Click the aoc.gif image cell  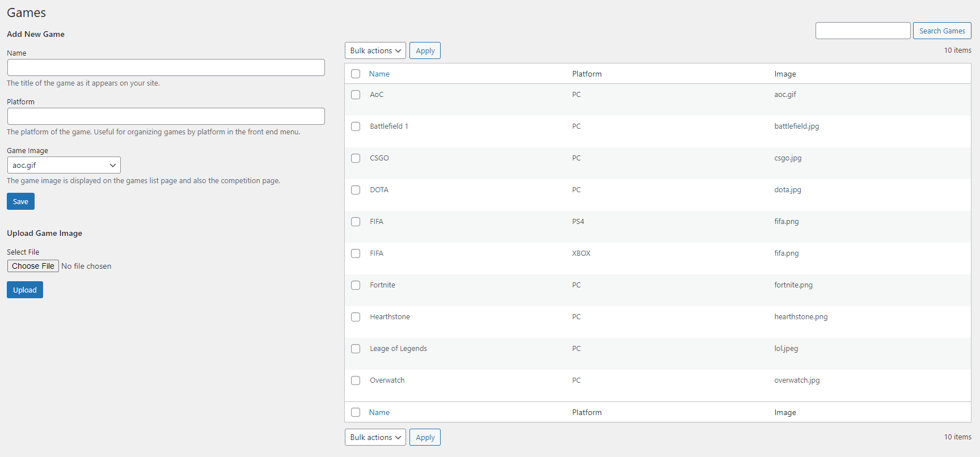tap(785, 95)
